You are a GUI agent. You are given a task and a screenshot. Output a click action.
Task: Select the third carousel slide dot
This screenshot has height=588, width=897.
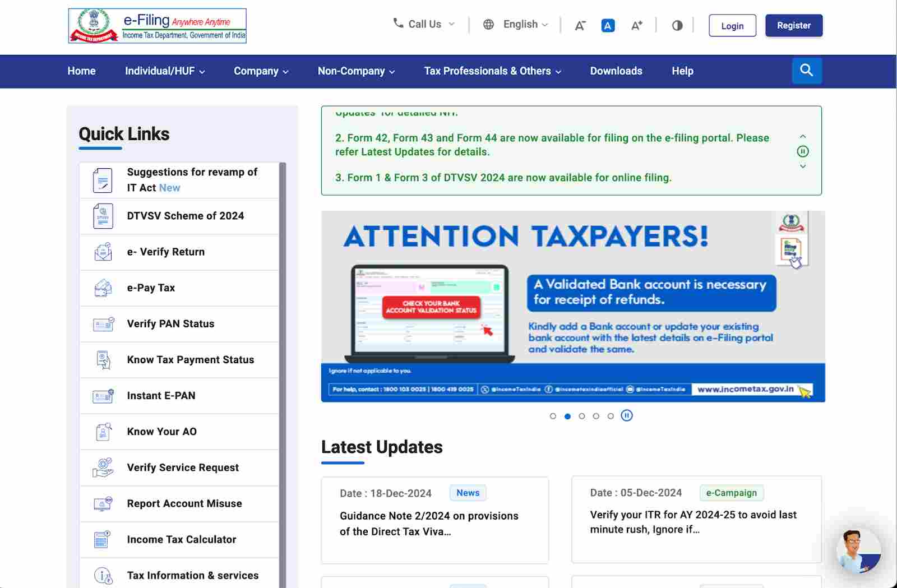[x=582, y=416]
